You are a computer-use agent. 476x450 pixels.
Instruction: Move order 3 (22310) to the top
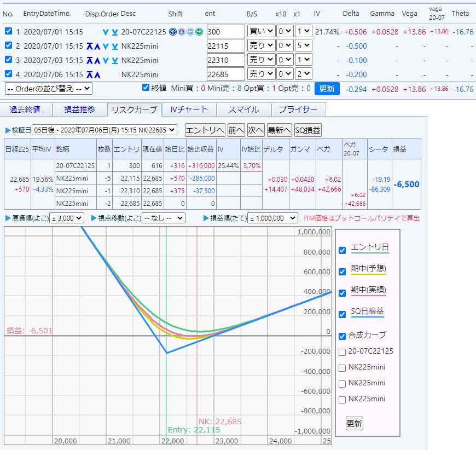[90, 60]
